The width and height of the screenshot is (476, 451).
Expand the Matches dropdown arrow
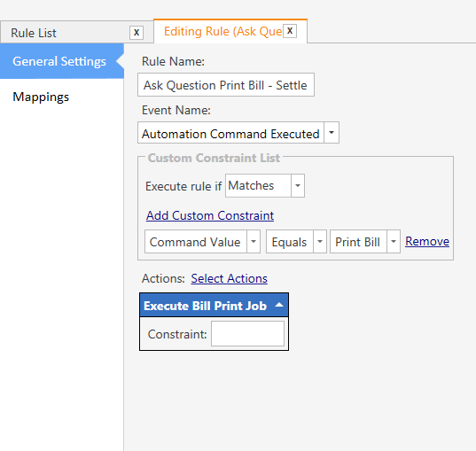298,186
